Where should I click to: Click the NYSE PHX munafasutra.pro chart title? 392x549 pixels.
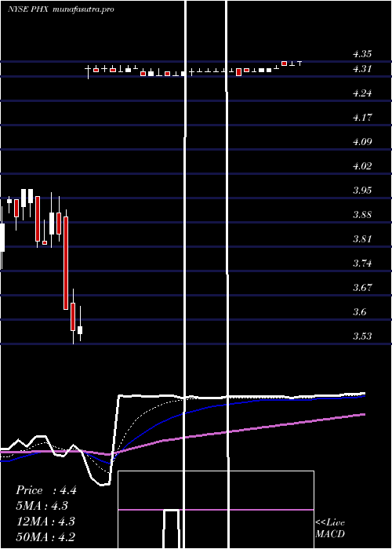61,9
